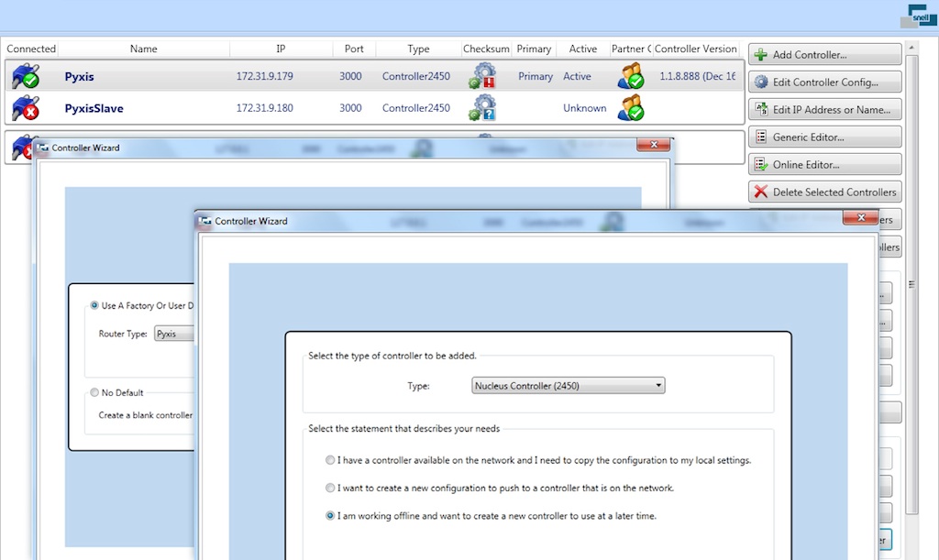Viewport: 939px width, 560px height.
Task: Sort by the Primary column header
Action: click(x=534, y=49)
